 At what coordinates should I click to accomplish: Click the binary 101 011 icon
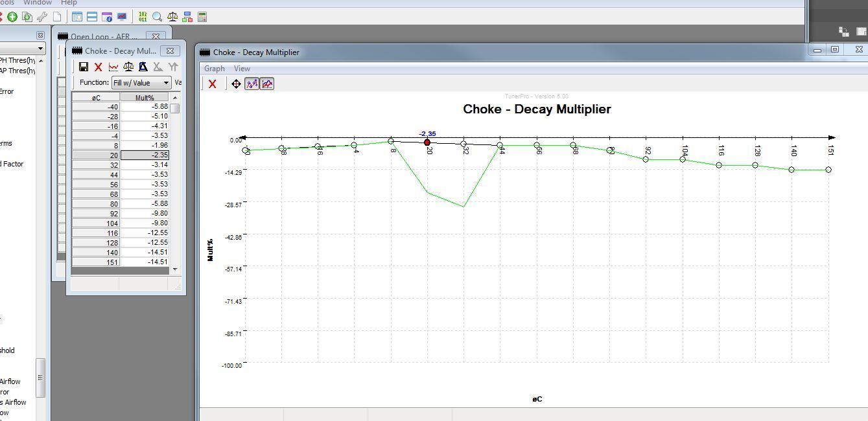[143, 17]
